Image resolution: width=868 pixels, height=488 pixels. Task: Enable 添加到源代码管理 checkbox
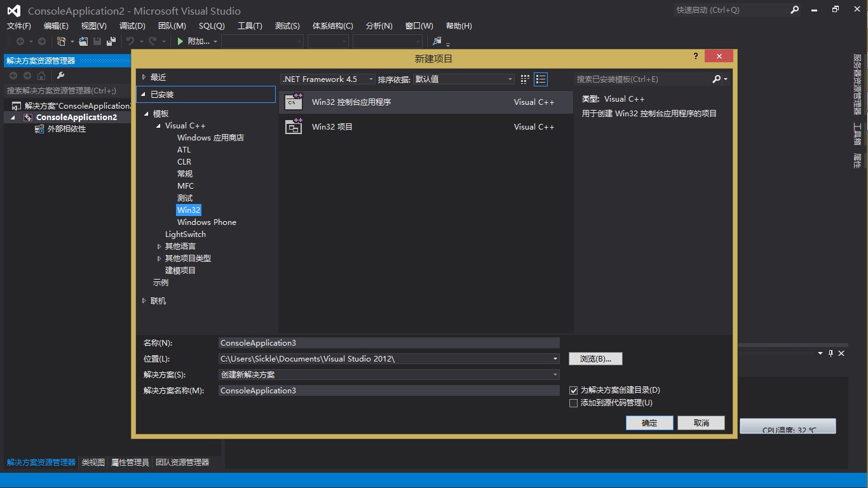[574, 403]
